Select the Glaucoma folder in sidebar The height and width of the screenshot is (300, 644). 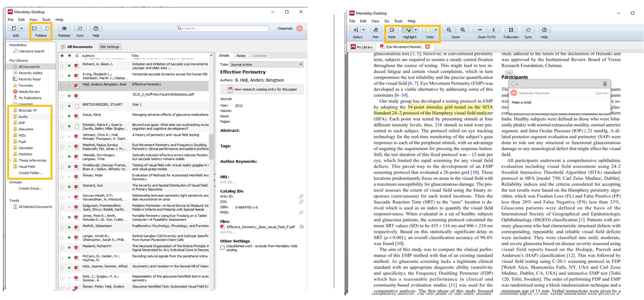pyautogui.click(x=26, y=129)
